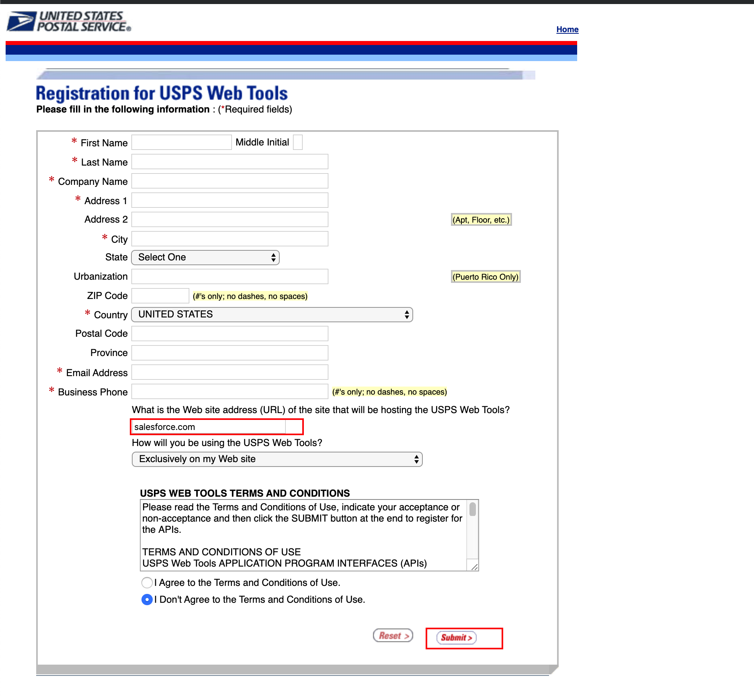The height and width of the screenshot is (700, 754).
Task: Focus the Last Name field
Action: coord(230,162)
